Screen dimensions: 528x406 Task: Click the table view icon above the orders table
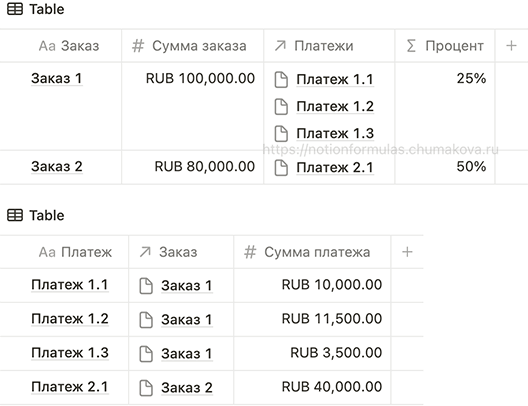click(15, 9)
